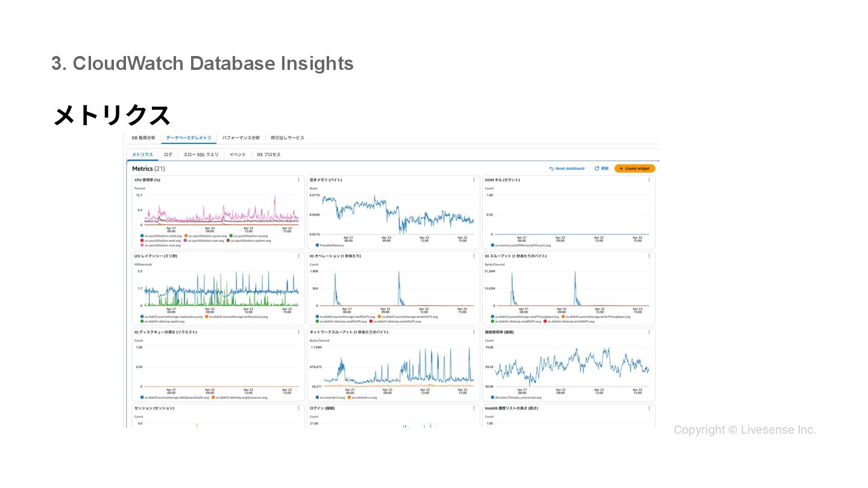Switch to DB 負荷分析 tab
Screen dimensions: 868x488
tap(143, 138)
